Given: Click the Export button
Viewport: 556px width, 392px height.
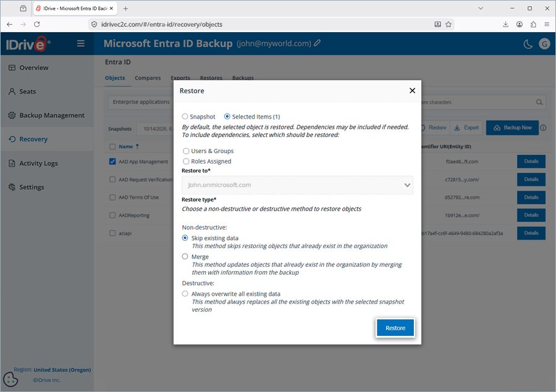Looking at the screenshot, I should [466, 128].
